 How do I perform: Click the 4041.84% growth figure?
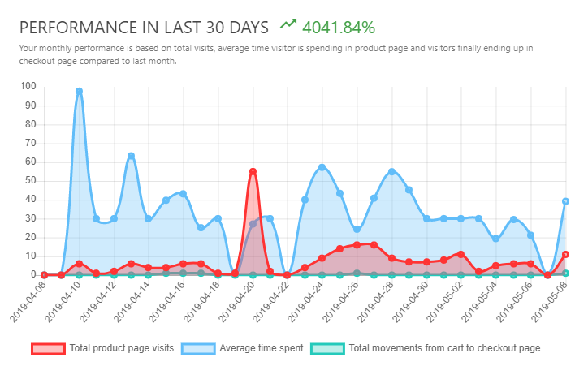coord(338,28)
